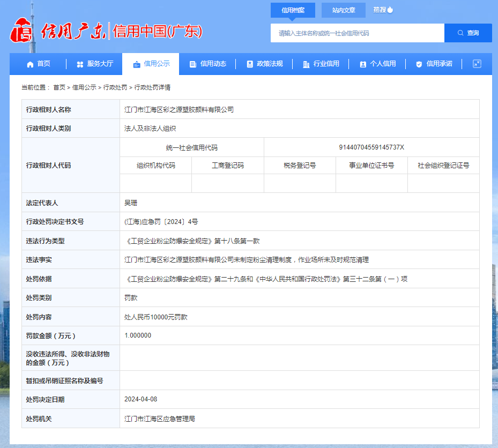Click the icon beside 政策法规
This screenshot has height=448, width=498.
[x=250, y=64]
